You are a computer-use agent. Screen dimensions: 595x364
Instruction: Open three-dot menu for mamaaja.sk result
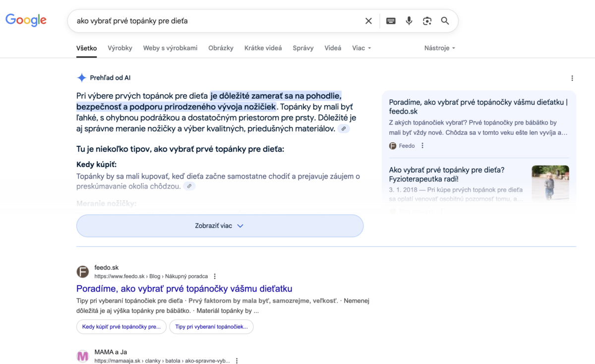click(x=237, y=361)
